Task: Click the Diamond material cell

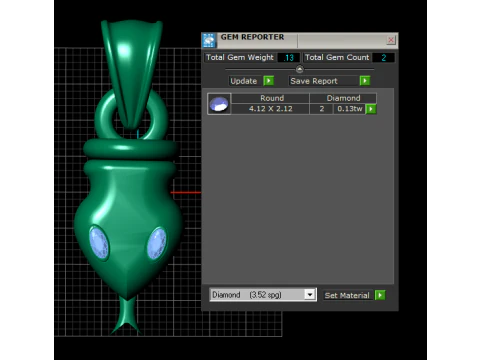Action: click(343, 98)
